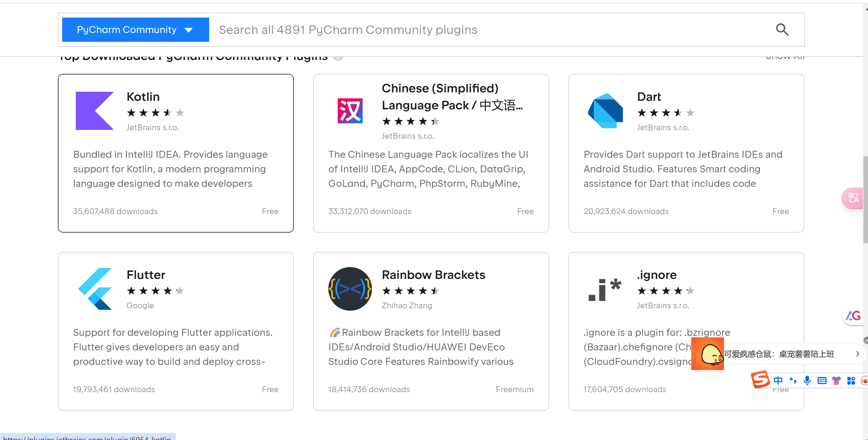The image size is (868, 440).
Task: Open the PyCharm Community product dropdown
Action: (136, 30)
